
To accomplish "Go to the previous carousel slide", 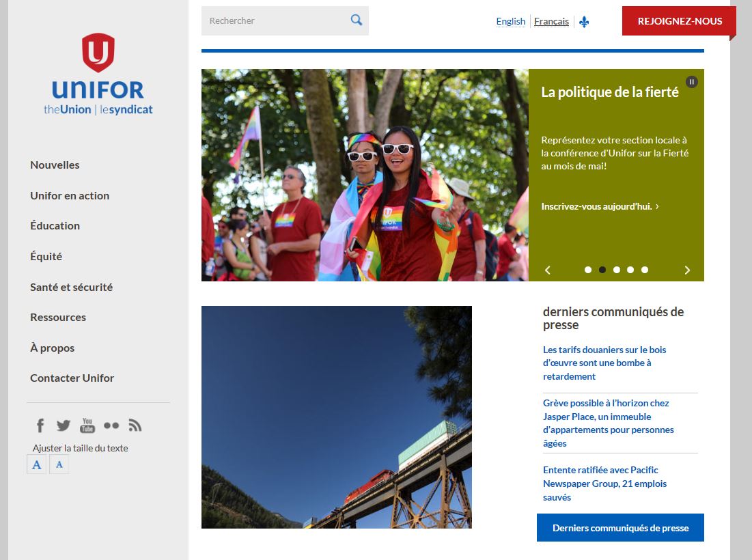I will tap(548, 270).
